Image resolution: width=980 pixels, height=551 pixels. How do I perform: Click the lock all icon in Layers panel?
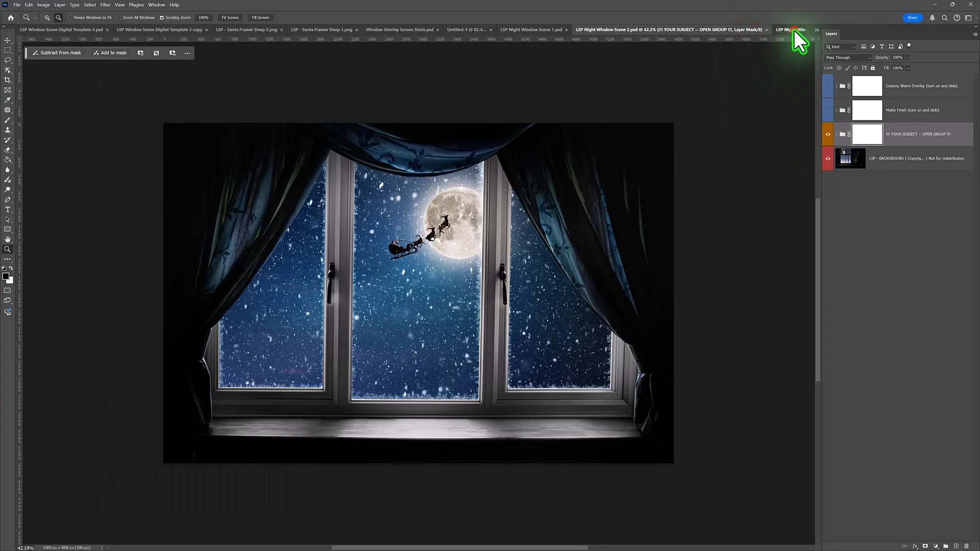pos(873,68)
